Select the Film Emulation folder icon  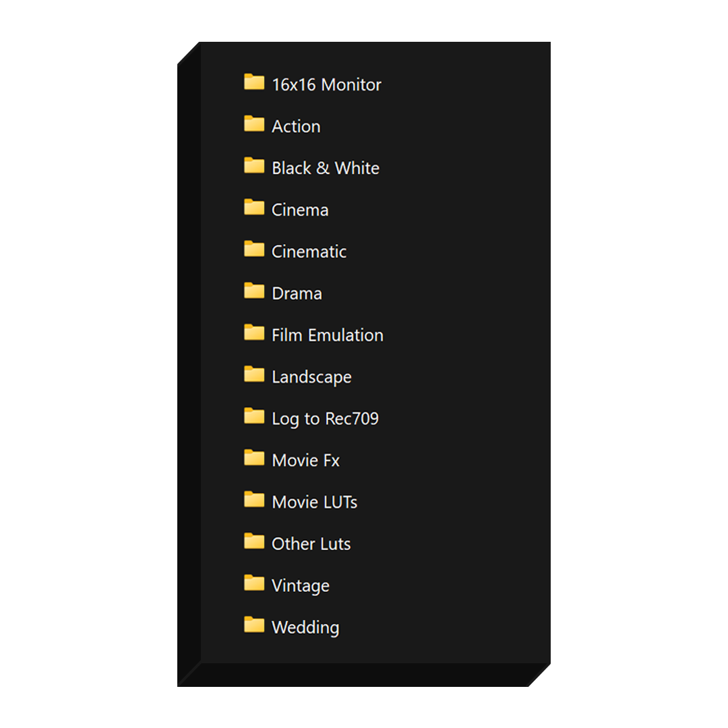(254, 332)
